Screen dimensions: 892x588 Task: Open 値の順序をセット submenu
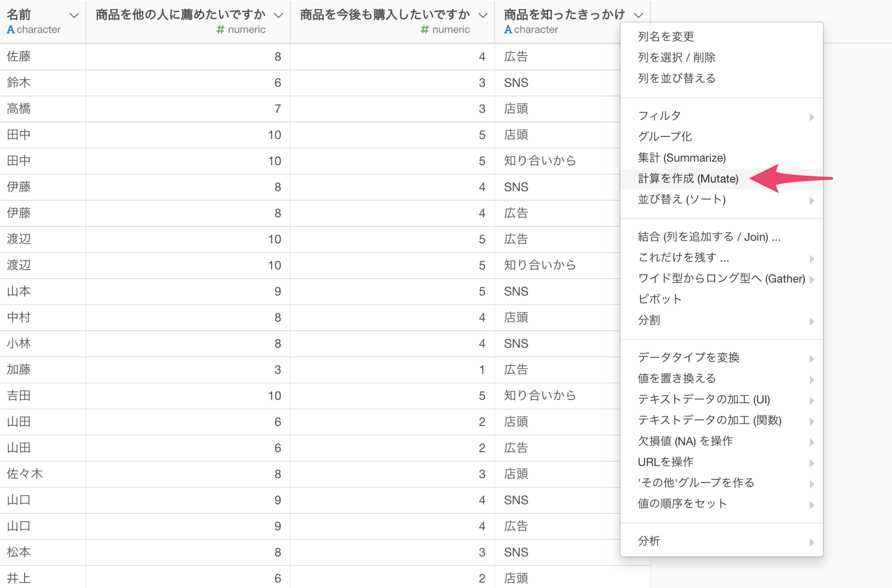click(721, 504)
